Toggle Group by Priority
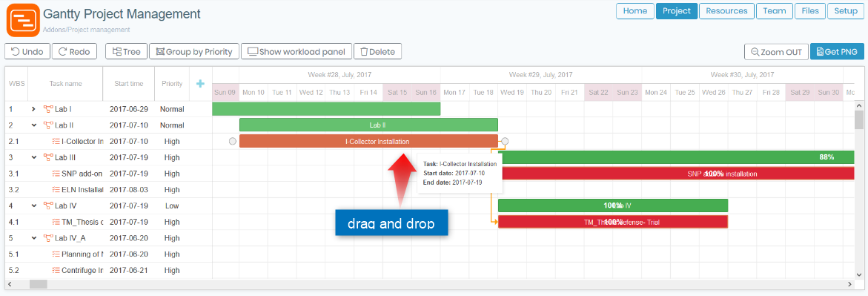868x296 pixels. point(194,51)
